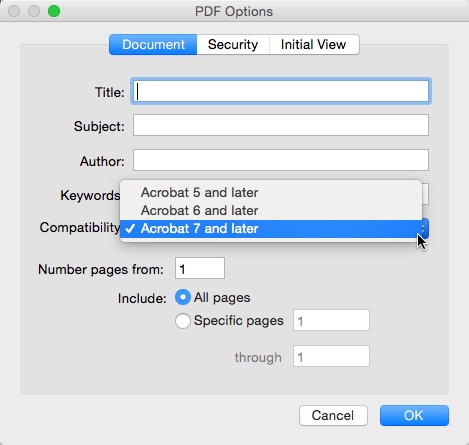This screenshot has height=445, width=469.
Task: Select the All pages radio button
Action: pos(183,297)
